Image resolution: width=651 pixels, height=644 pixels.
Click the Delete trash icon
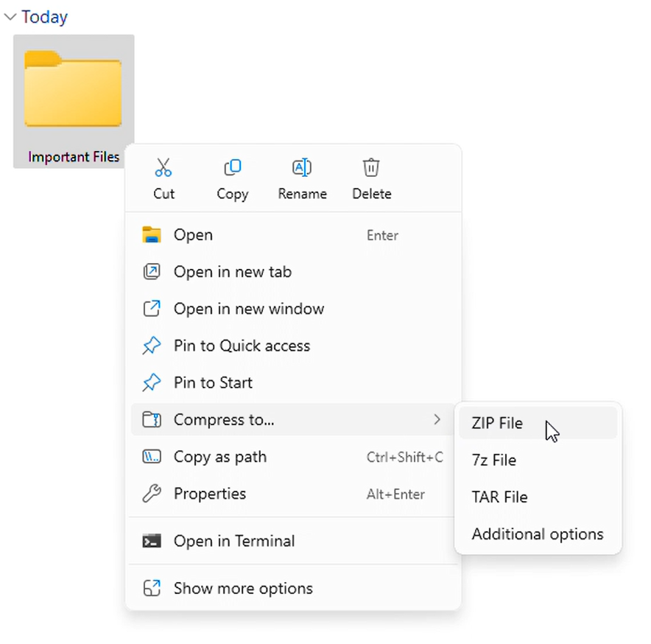point(371,167)
